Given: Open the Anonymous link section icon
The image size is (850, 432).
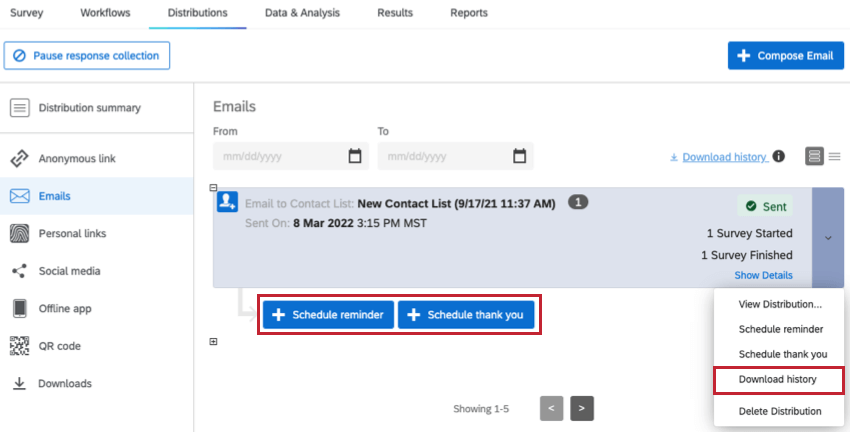Looking at the screenshot, I should (19, 159).
